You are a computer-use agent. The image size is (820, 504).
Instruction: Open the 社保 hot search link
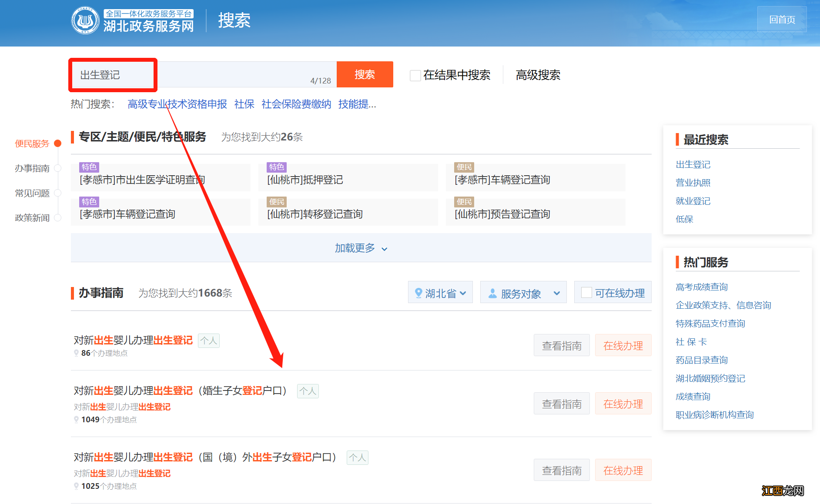point(244,104)
